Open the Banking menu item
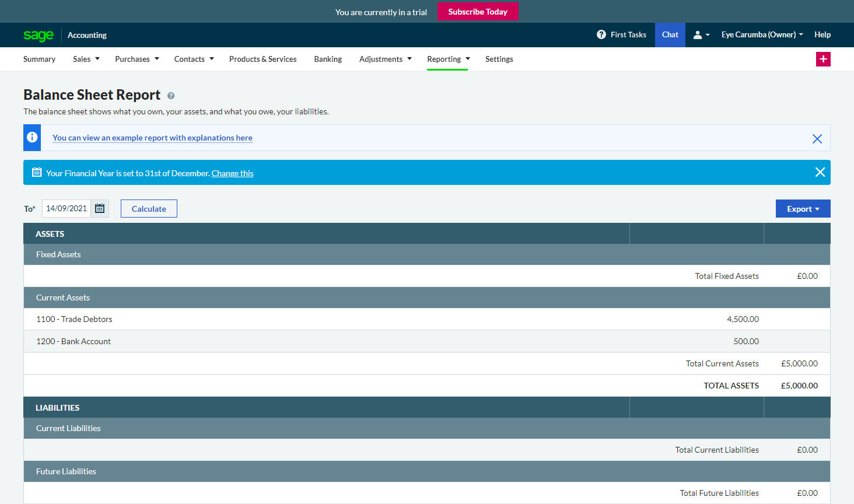 click(x=328, y=59)
